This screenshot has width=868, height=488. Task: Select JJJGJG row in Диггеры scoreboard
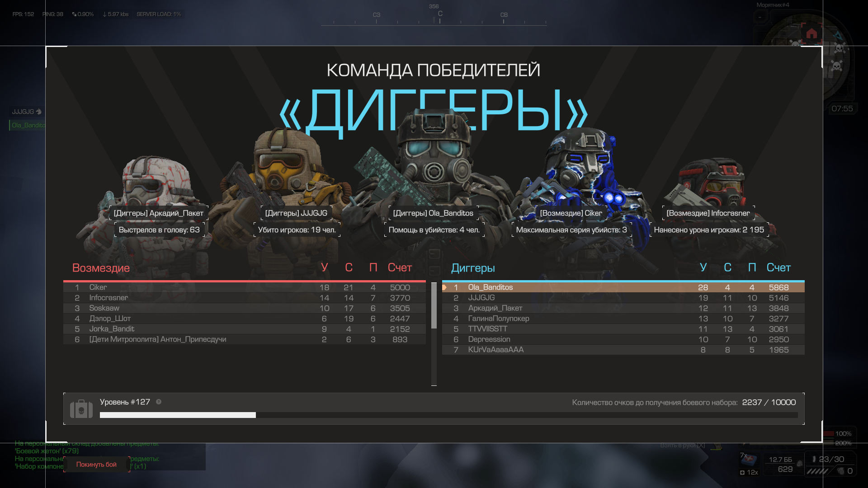coord(623,298)
